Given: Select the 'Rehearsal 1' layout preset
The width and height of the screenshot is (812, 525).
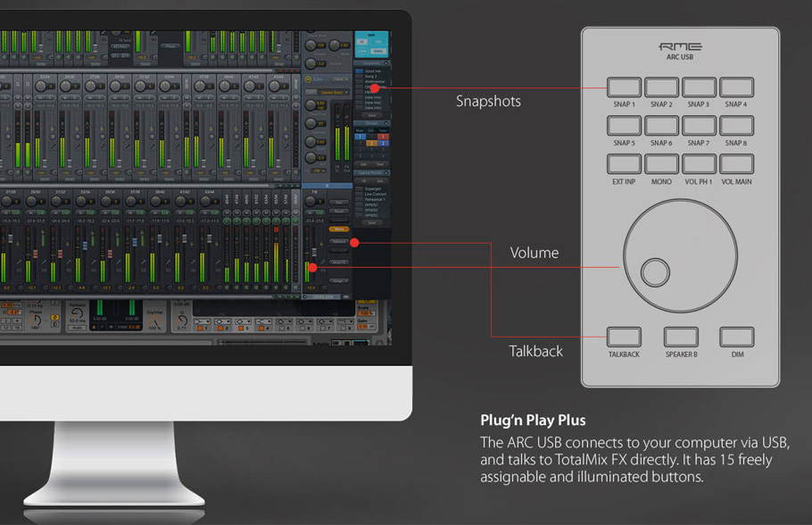Looking at the screenshot, I should coord(375,199).
